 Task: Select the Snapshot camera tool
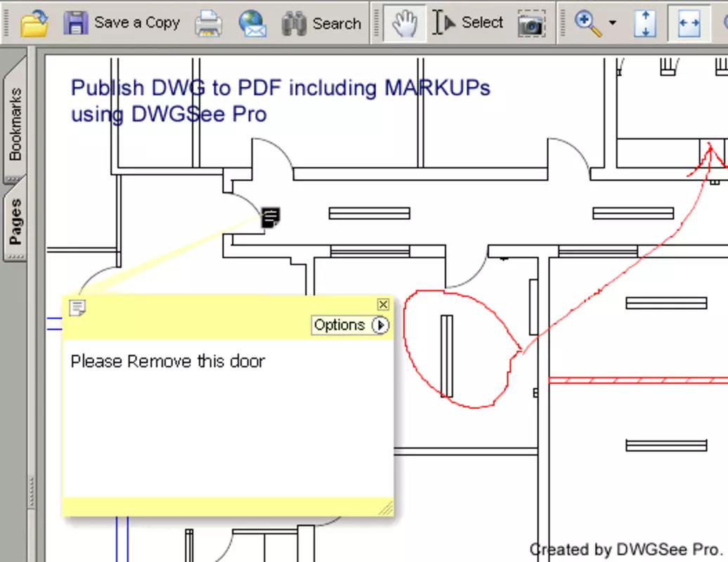(x=532, y=24)
